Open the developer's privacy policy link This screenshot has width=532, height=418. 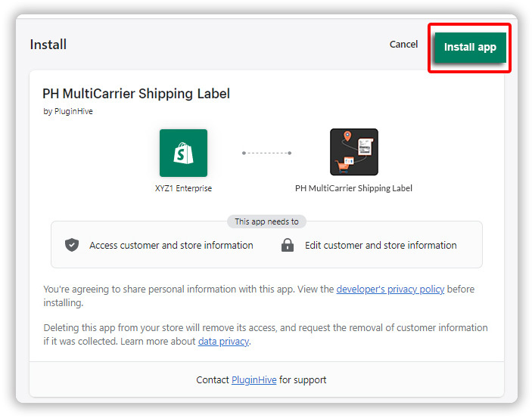[390, 290]
